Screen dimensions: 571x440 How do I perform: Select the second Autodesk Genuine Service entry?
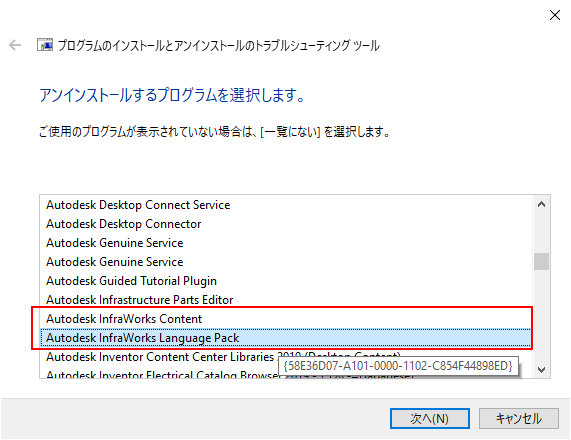point(286,262)
